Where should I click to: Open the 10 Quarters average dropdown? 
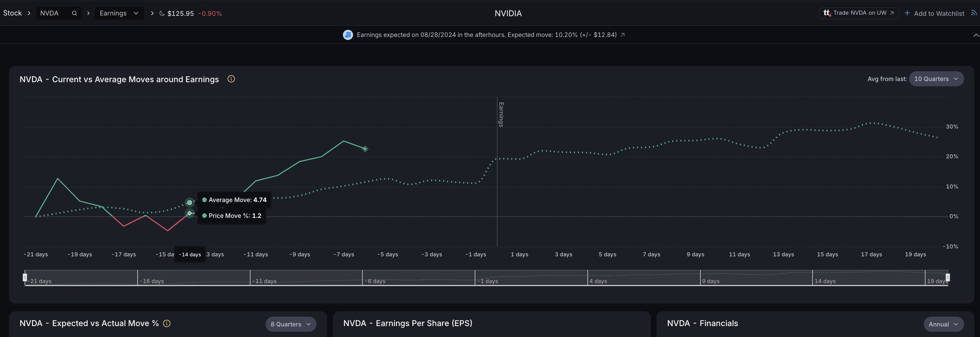tap(936, 79)
